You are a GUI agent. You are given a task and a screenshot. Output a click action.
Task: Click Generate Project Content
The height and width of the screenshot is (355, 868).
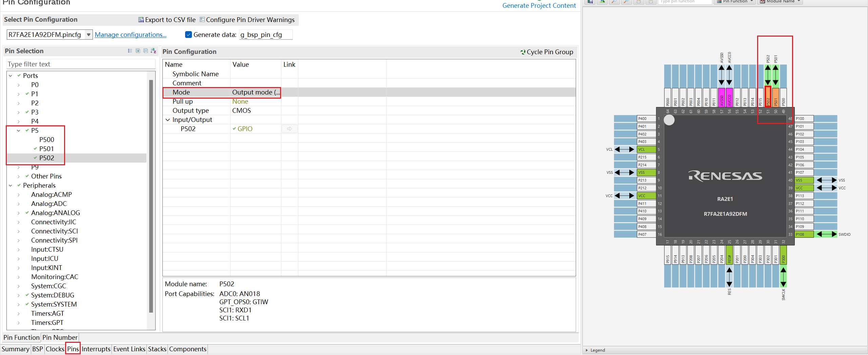click(539, 5)
